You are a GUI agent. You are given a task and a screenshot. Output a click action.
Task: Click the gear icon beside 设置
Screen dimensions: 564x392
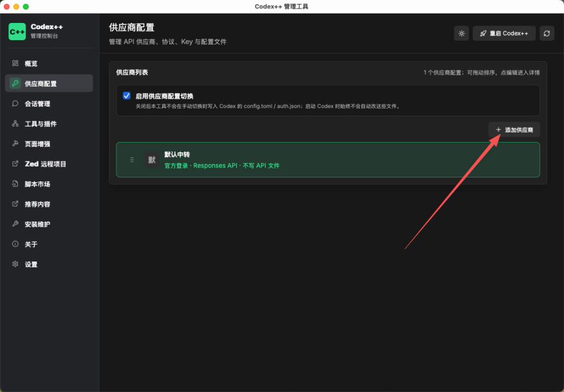pyautogui.click(x=15, y=264)
